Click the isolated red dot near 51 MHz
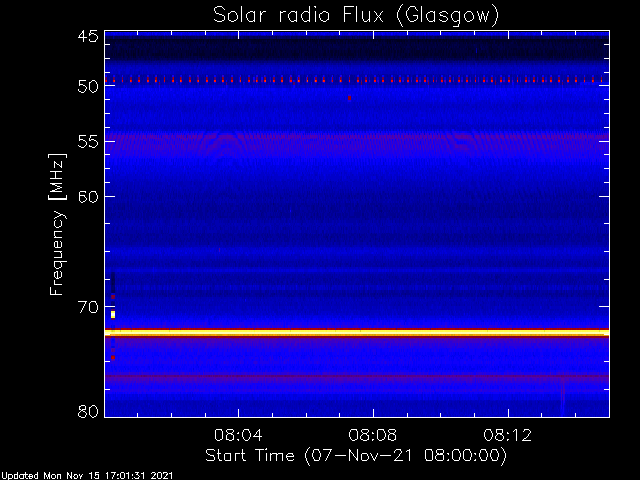 [x=349, y=98]
